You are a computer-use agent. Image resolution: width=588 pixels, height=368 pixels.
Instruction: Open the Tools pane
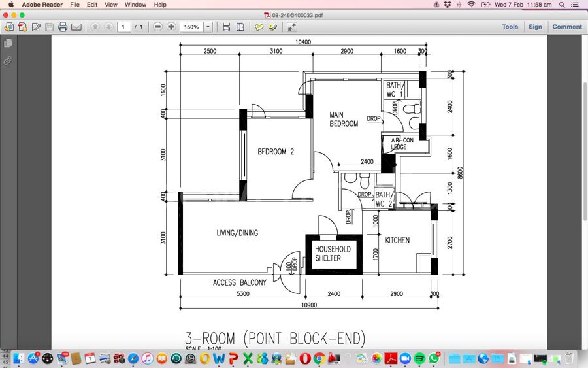[x=510, y=27]
